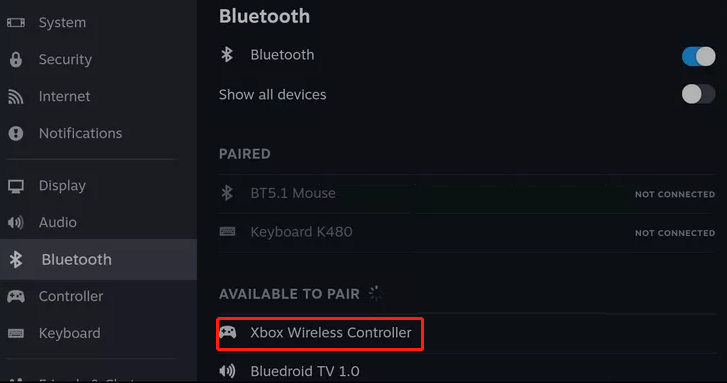Turn off the Bluetooth toggle switch

698,57
